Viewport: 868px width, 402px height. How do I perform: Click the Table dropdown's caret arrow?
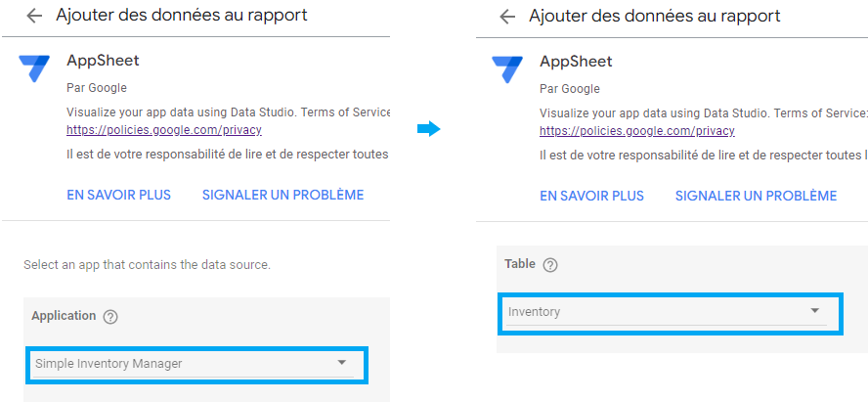pos(814,311)
